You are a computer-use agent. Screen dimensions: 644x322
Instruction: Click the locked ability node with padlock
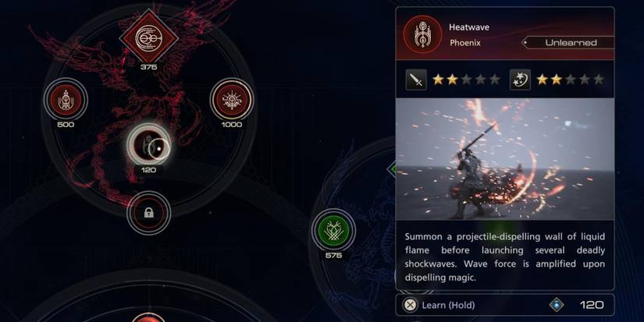[x=148, y=213]
